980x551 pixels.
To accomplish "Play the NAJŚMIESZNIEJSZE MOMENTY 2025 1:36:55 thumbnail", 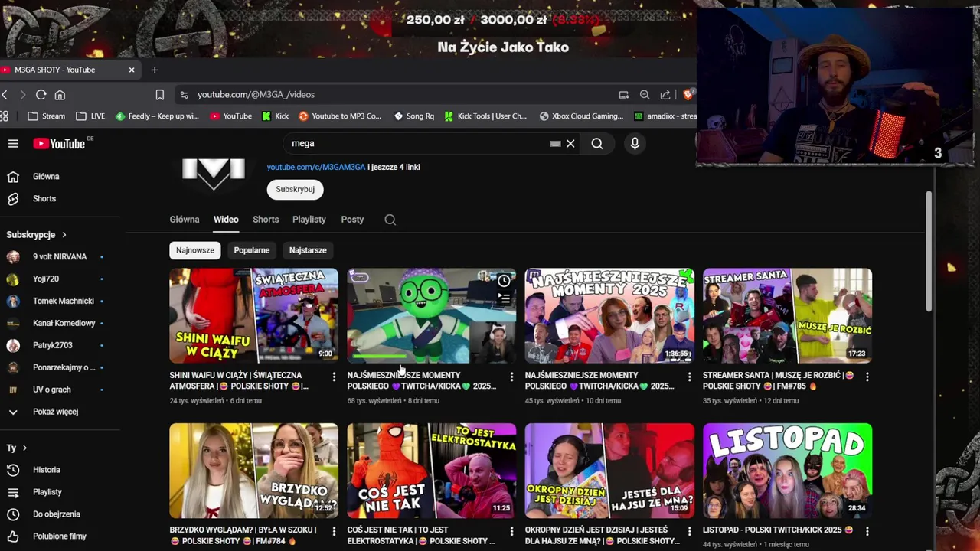I will pyautogui.click(x=609, y=315).
